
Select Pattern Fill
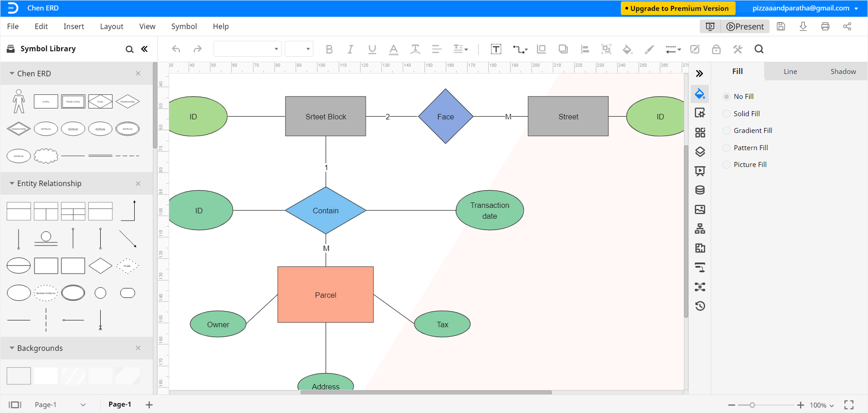[x=726, y=147]
